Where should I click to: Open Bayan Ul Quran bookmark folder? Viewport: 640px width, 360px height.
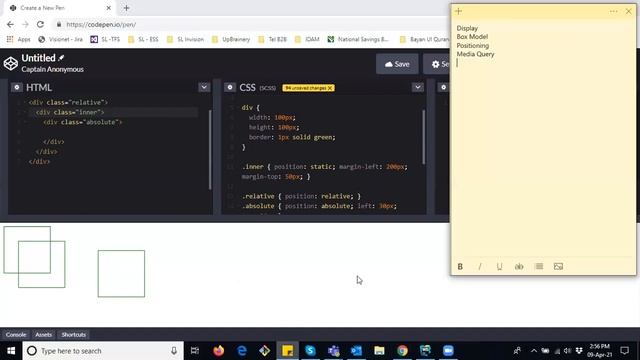pyautogui.click(x=424, y=39)
